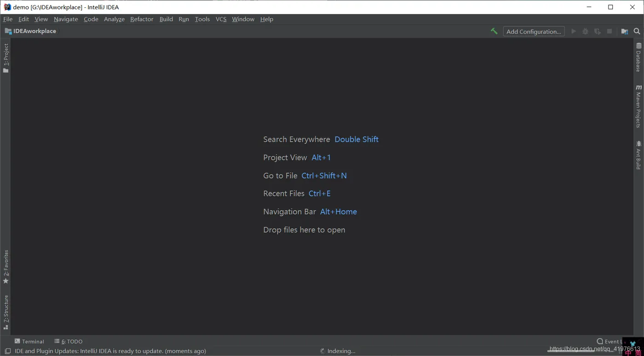Open the Project Structure icon in toolbar

click(625, 31)
